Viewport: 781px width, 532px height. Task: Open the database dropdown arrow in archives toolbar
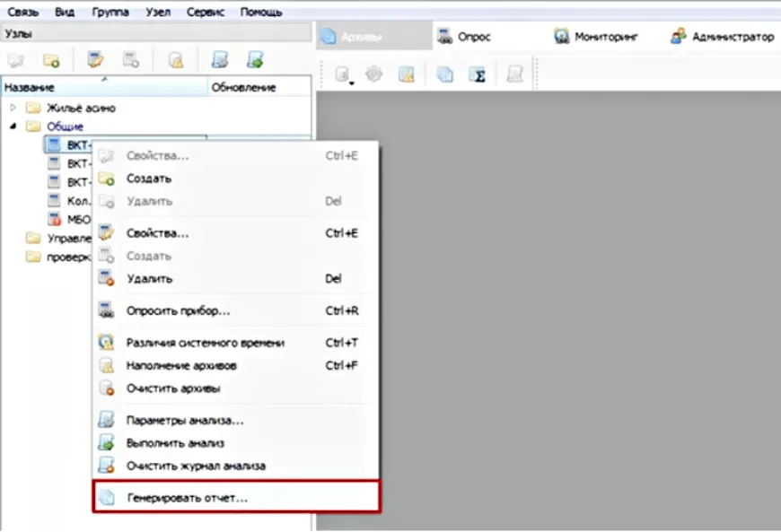click(x=352, y=83)
